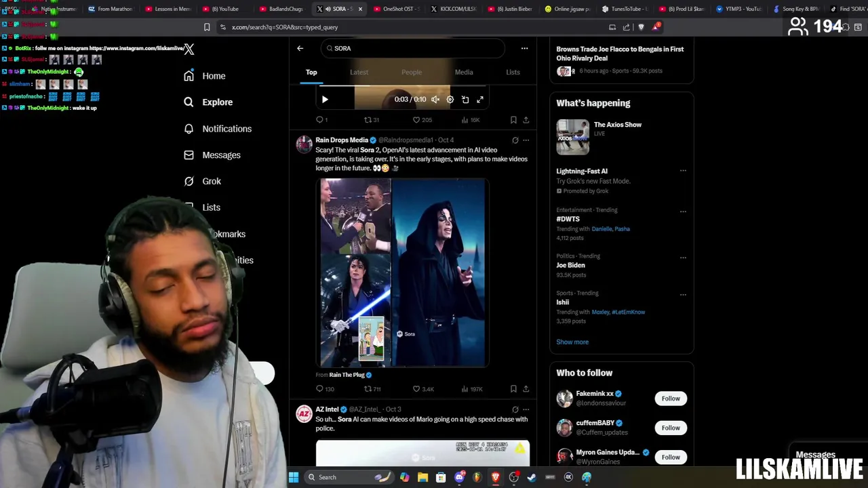Switch to the OneShot OST browser tab
The image size is (868, 488).
[x=398, y=9]
